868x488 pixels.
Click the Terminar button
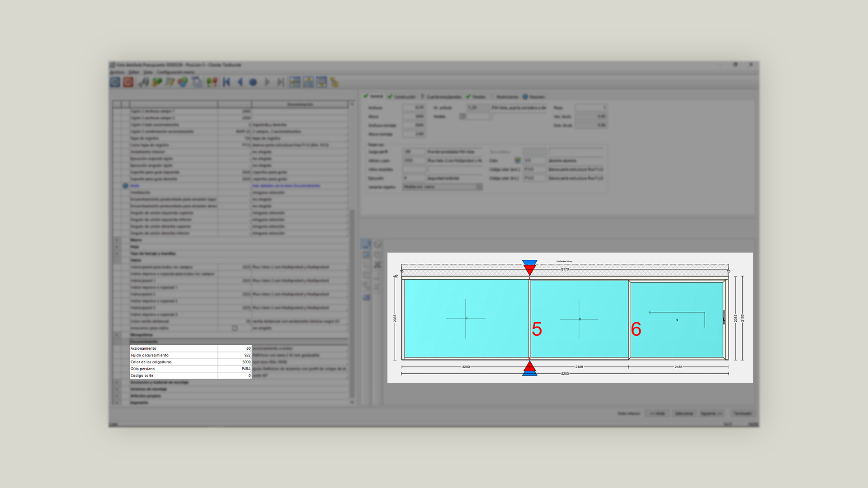click(742, 413)
